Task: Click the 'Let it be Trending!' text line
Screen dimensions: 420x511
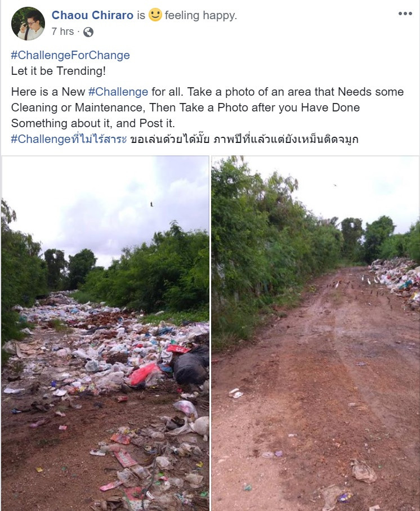Action: pyautogui.click(x=59, y=71)
